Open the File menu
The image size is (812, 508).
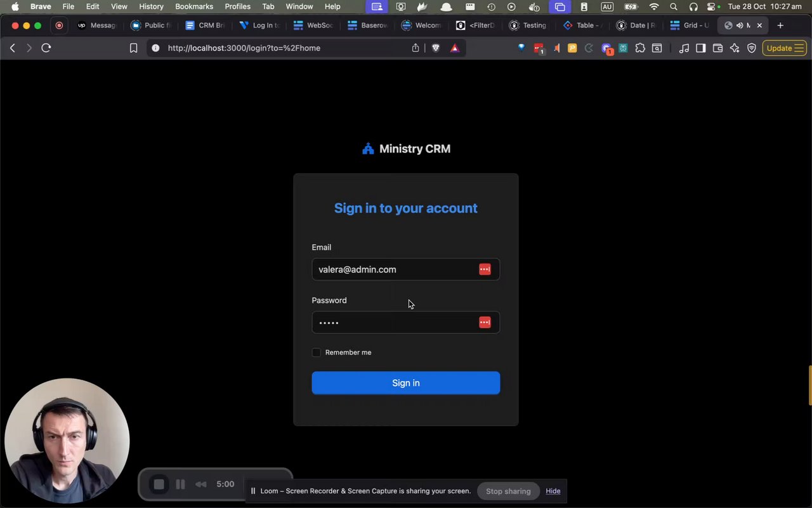[68, 6]
